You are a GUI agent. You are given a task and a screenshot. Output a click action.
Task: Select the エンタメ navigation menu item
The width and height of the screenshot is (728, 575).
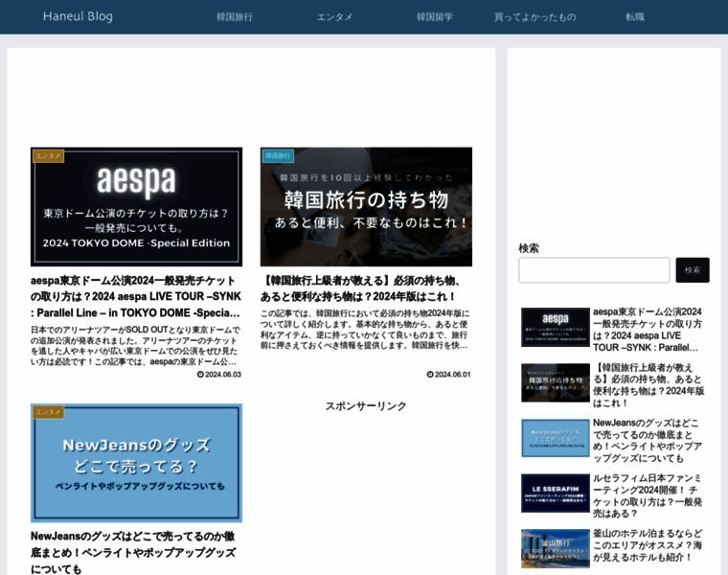pos(335,16)
